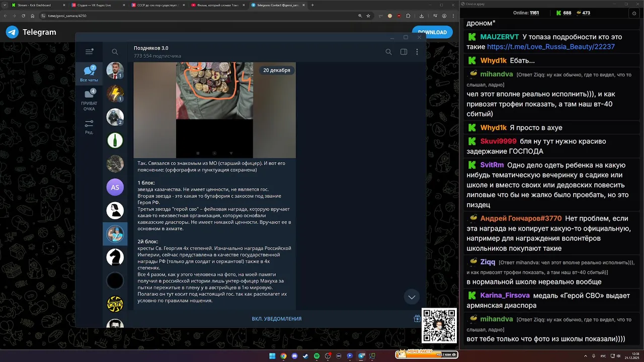Click username MAUZERVT in chat
This screenshot has width=644, height=362.
pos(501,37)
